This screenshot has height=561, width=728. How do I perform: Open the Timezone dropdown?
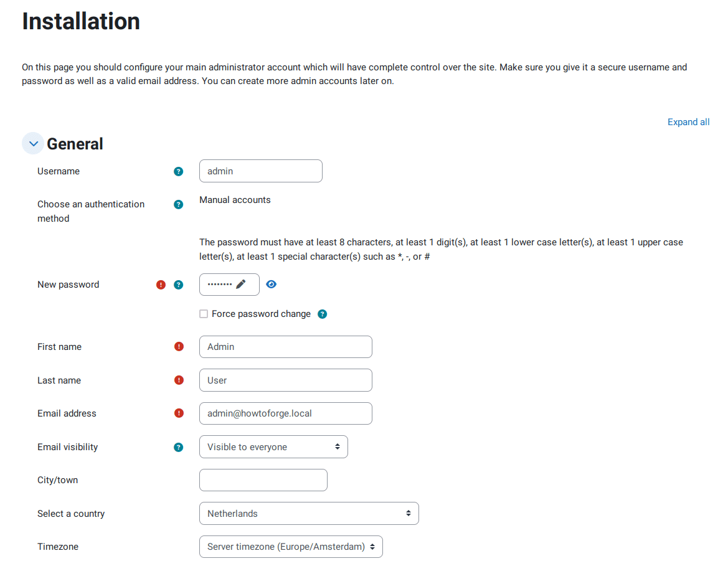pos(291,547)
